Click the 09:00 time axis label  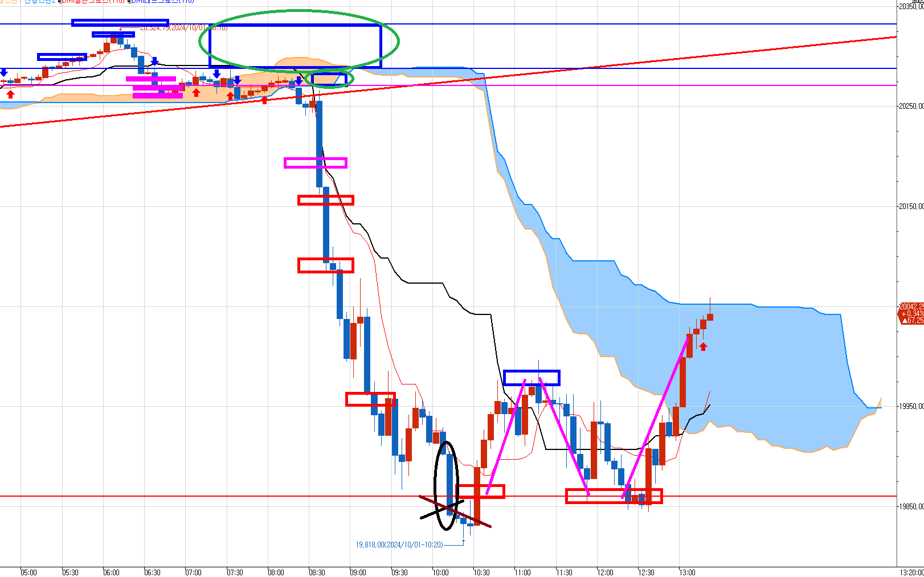tap(358, 572)
